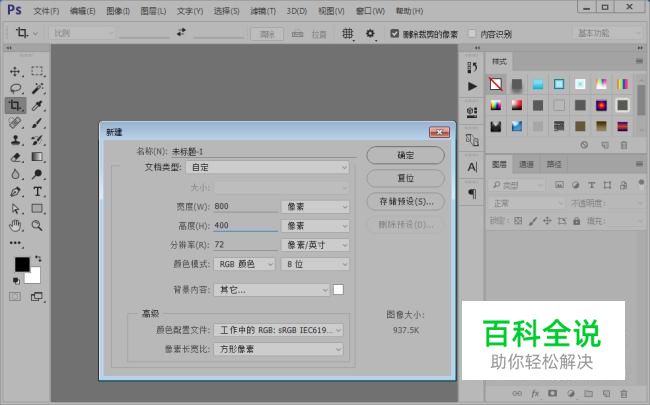
Task: Select the Move tool
Action: 15,71
